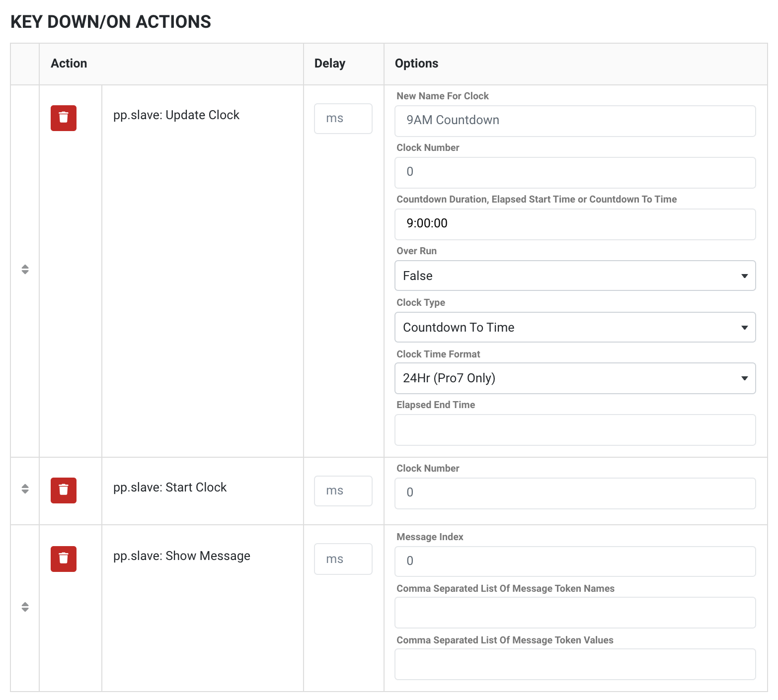Click the countdown time field showing 9:00:00
The width and height of the screenshot is (778, 700).
575,224
